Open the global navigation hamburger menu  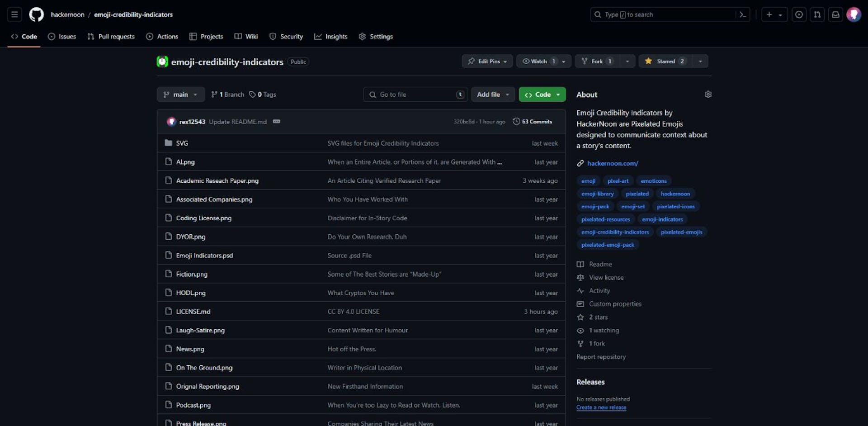click(x=14, y=14)
